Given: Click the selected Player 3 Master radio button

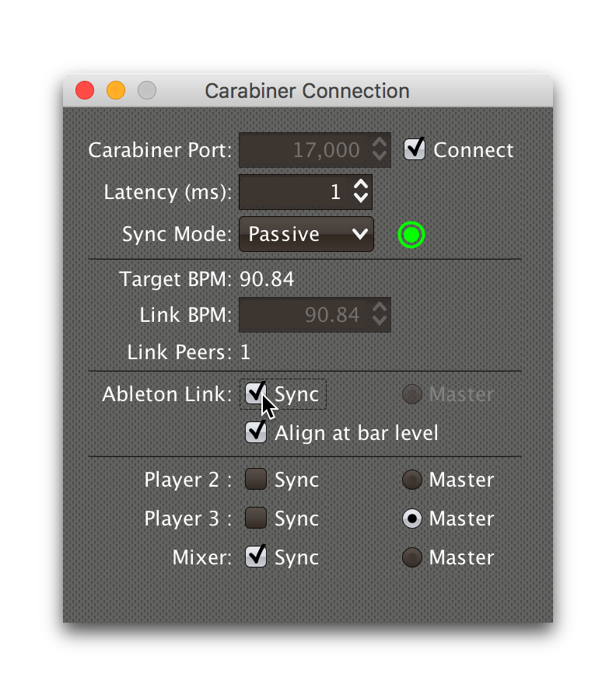Looking at the screenshot, I should coord(411,519).
